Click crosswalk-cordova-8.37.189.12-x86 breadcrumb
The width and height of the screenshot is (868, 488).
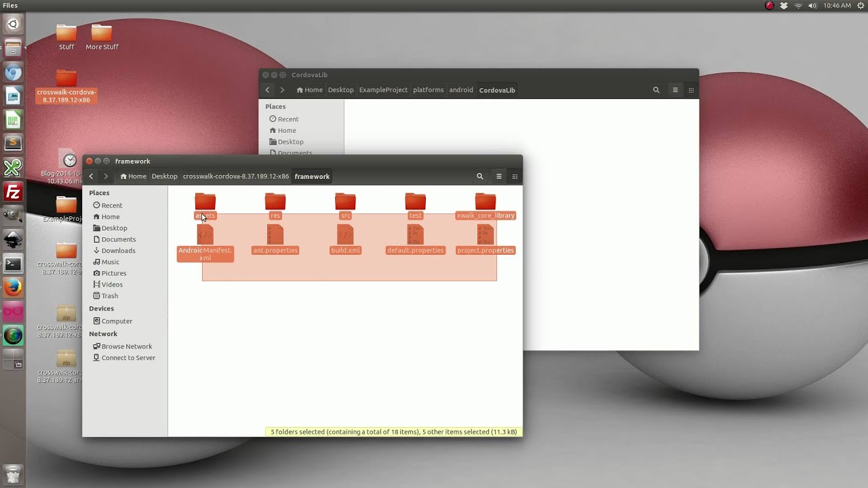pos(235,176)
